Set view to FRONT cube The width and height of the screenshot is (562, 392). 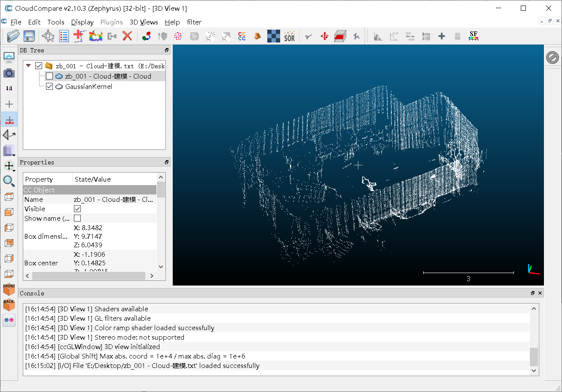pyautogui.click(x=9, y=289)
